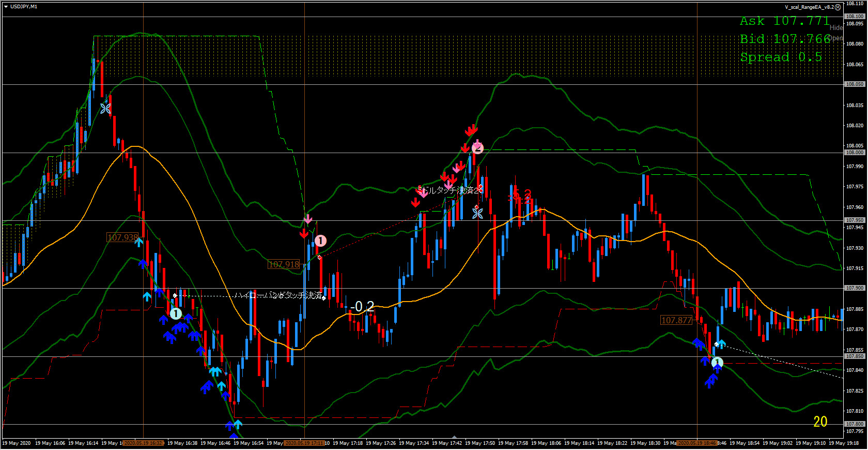
Task: Click the 19 May 18:22 time label
Action: (x=612, y=443)
